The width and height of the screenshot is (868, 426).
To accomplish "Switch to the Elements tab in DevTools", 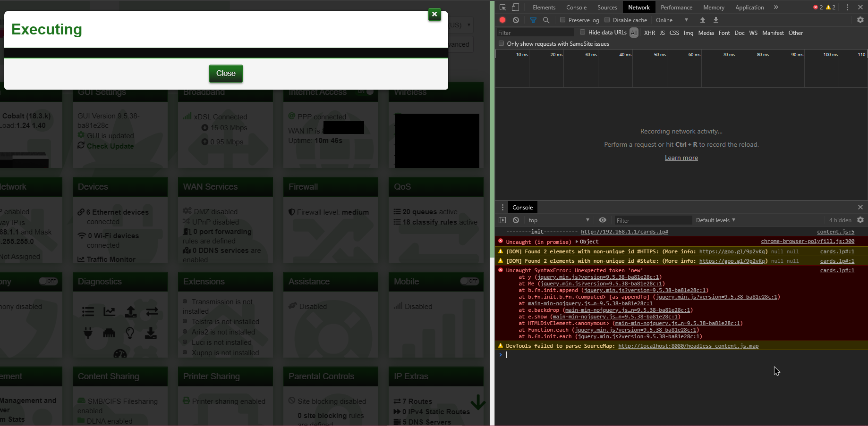I will (x=544, y=7).
